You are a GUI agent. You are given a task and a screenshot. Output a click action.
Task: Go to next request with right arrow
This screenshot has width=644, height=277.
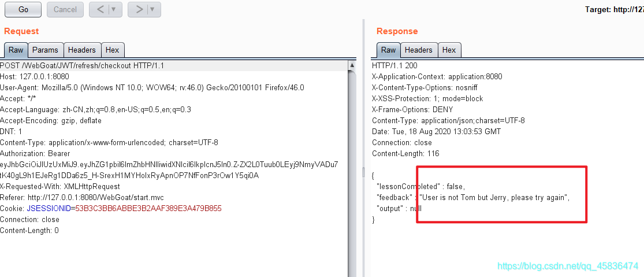pos(138,9)
